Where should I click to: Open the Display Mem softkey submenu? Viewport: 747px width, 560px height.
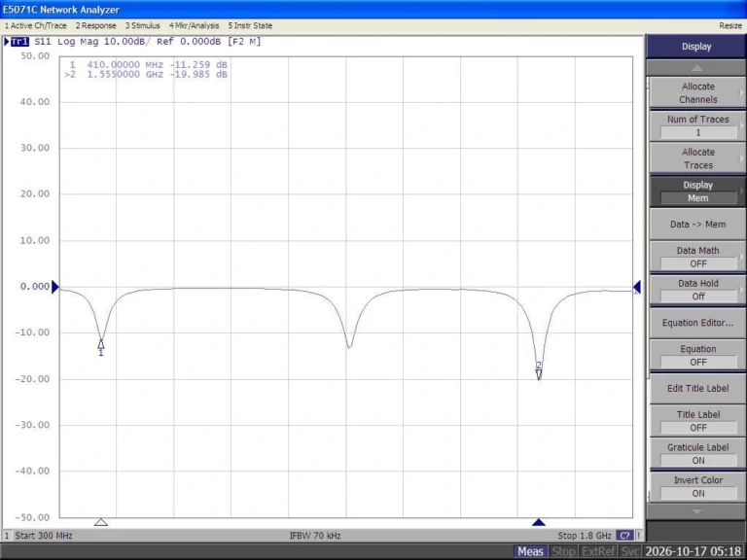click(697, 192)
